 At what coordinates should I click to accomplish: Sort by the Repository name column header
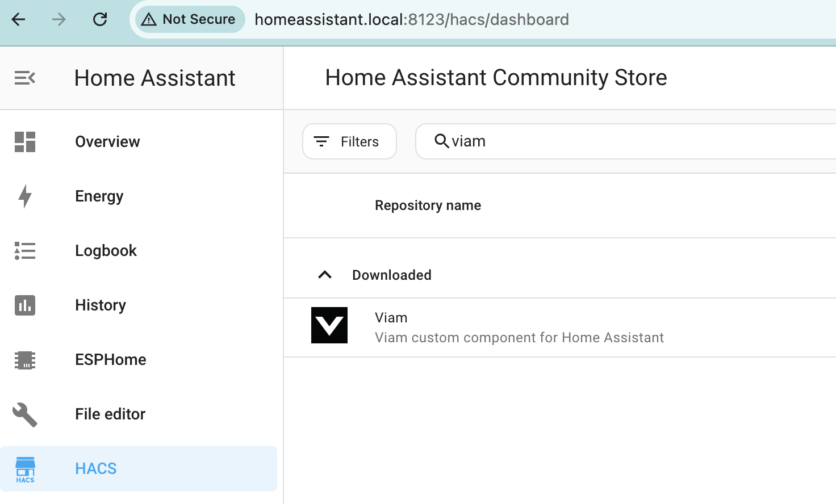coord(428,205)
